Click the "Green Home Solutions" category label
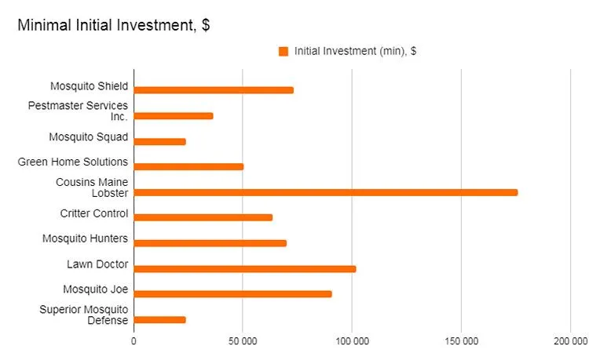 [72, 162]
